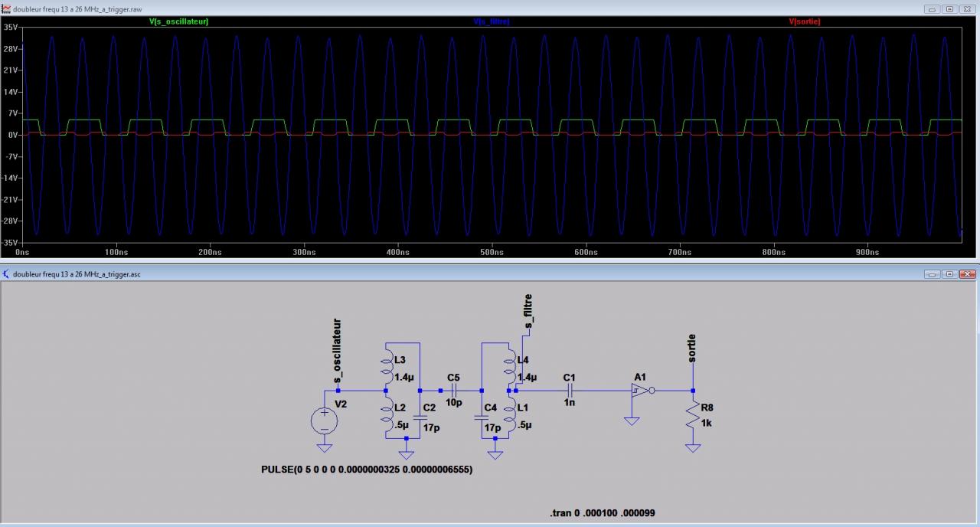Select the V(sortie) red trace label

tap(804, 21)
